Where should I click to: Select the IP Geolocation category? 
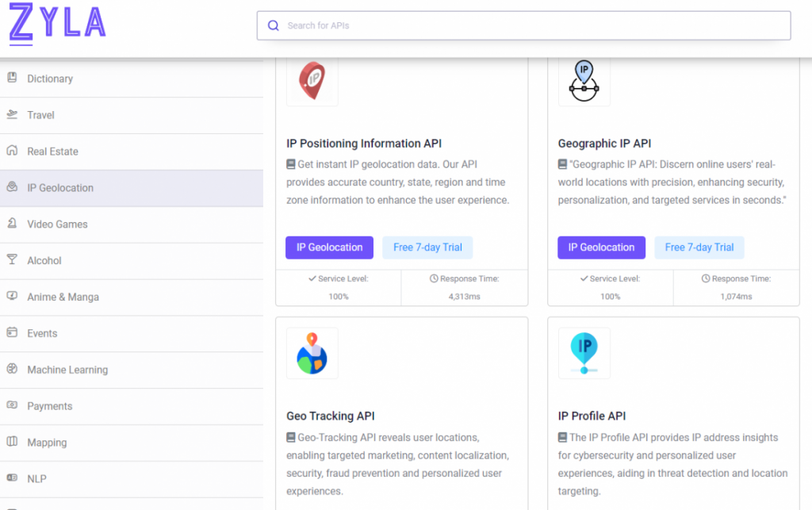pyautogui.click(x=132, y=188)
